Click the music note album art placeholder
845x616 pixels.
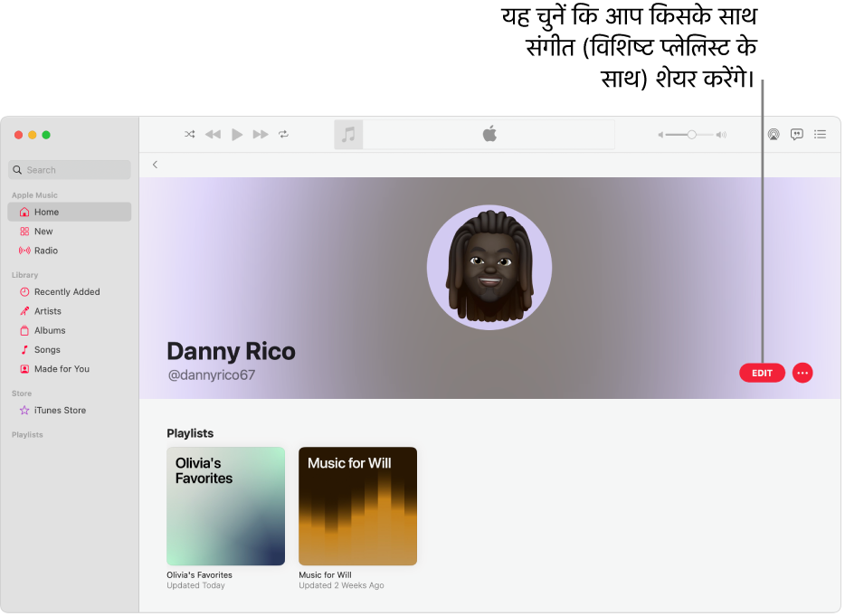(x=348, y=134)
